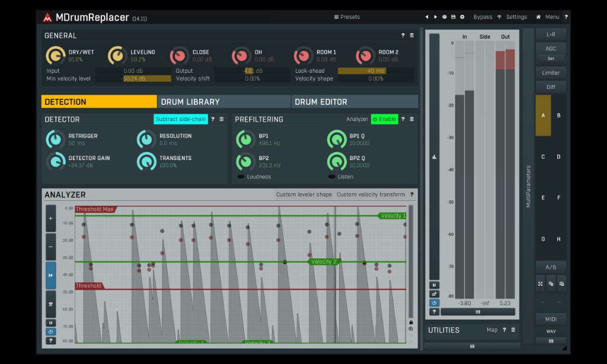Select preset slot B
This screenshot has width=607, height=364.
pos(558,116)
